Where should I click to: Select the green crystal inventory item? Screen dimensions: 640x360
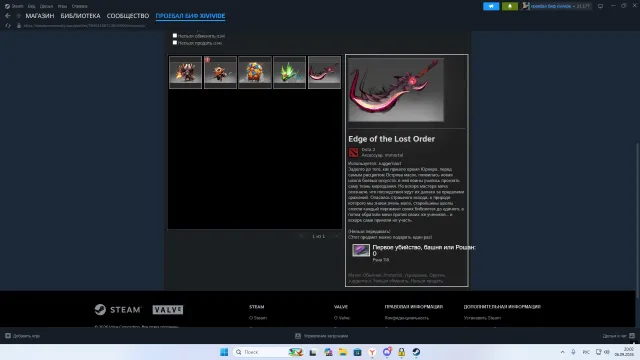point(290,72)
